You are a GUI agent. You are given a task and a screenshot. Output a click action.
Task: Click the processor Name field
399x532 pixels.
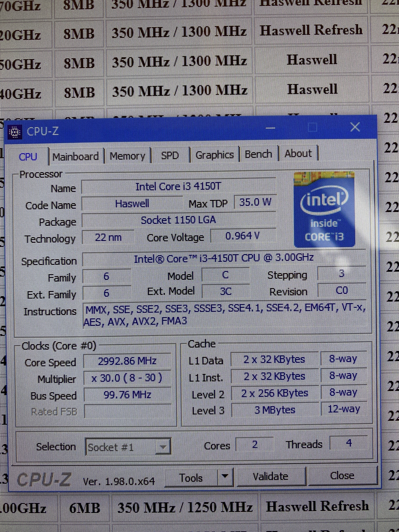(178, 187)
